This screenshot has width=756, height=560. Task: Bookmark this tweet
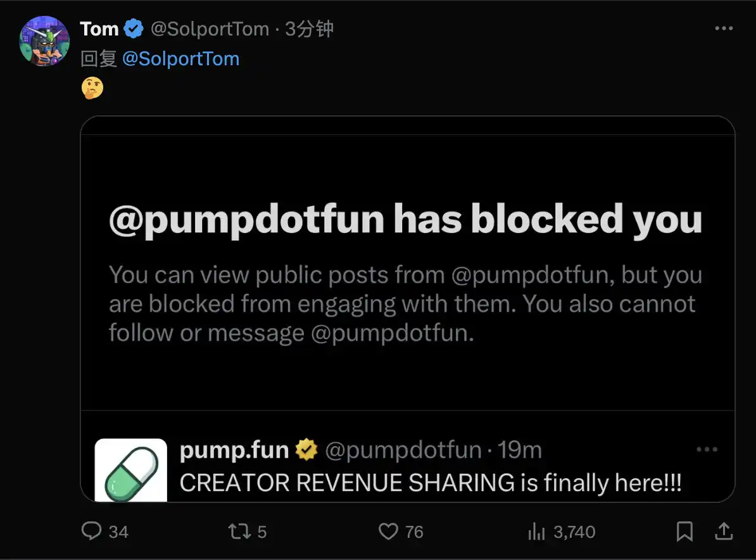pos(684,531)
